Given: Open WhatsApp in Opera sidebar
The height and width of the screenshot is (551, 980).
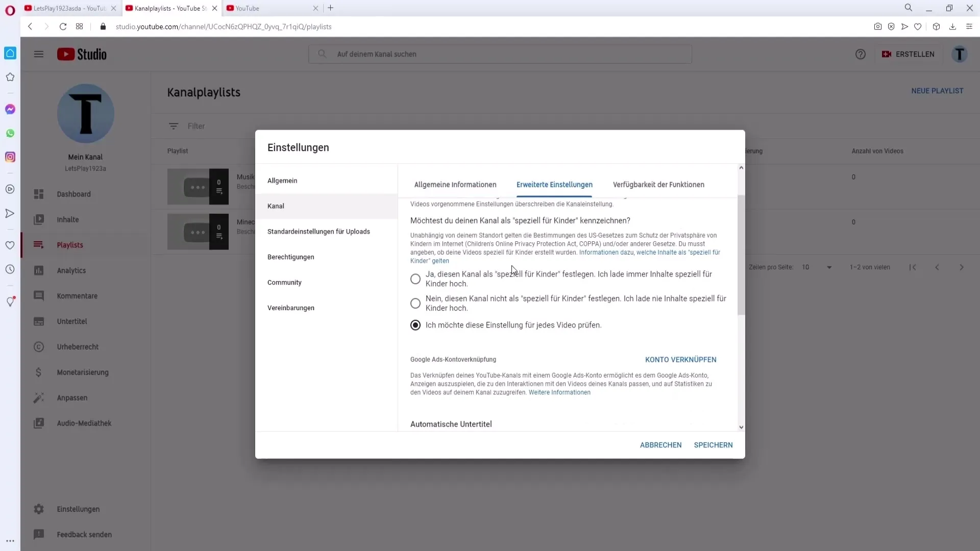Looking at the screenshot, I should [10, 133].
